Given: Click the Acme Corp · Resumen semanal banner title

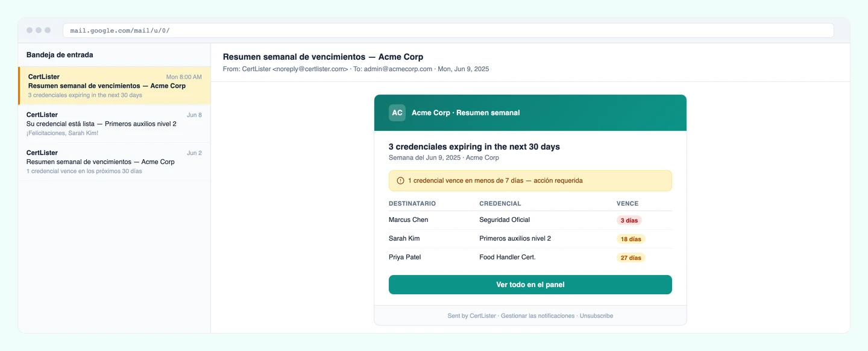Looking at the screenshot, I should pyautogui.click(x=465, y=113).
